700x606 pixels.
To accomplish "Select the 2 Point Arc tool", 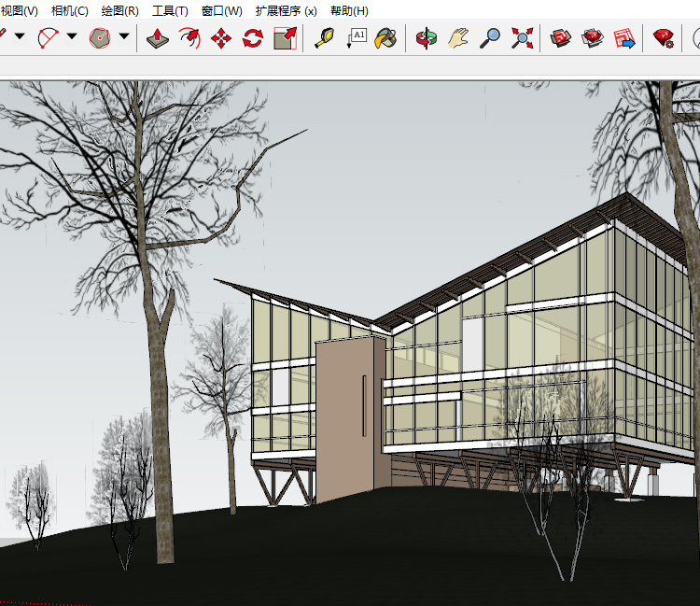I will coord(48,38).
